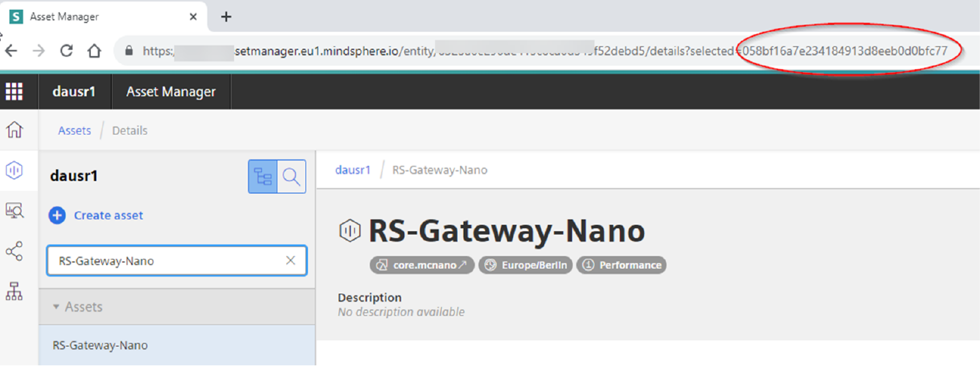The image size is (980, 366).
Task: Open the share connections sidebar icon
Action: pos(14,251)
